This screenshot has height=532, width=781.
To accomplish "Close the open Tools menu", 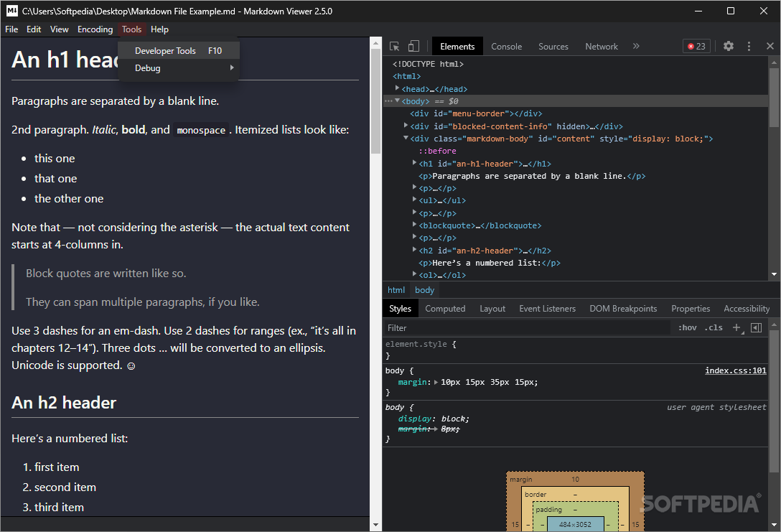I will pos(132,29).
